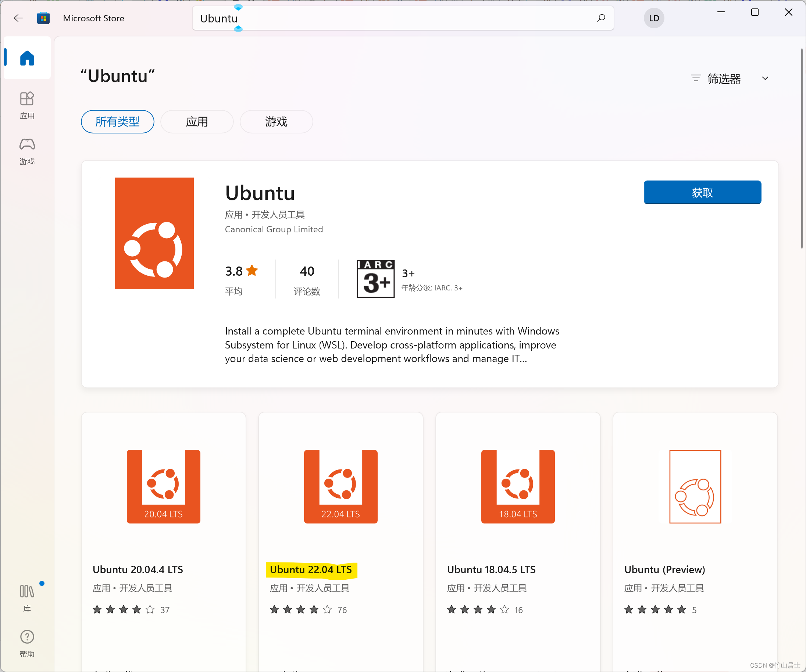The height and width of the screenshot is (672, 806).
Task: Open the Home sidebar icon
Action: tap(27, 58)
